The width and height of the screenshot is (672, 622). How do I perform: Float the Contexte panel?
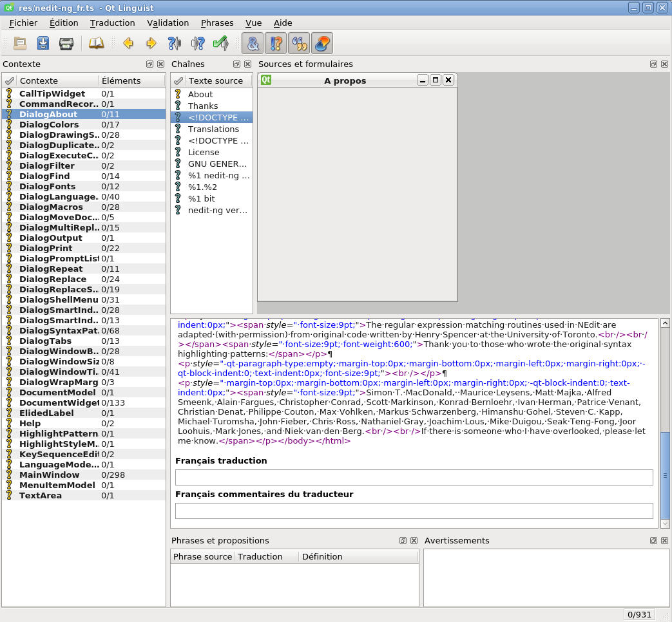[x=149, y=64]
